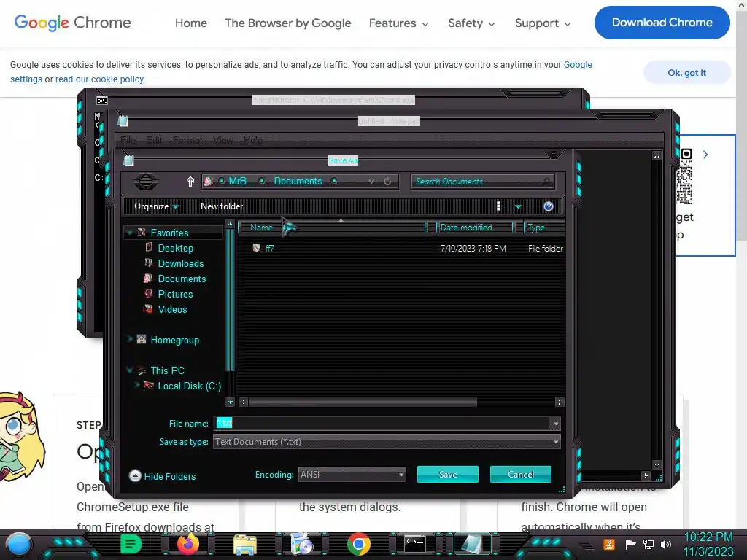This screenshot has height=560, width=747.
Task: Open the help icon in the Save As toolbar
Action: click(x=549, y=206)
